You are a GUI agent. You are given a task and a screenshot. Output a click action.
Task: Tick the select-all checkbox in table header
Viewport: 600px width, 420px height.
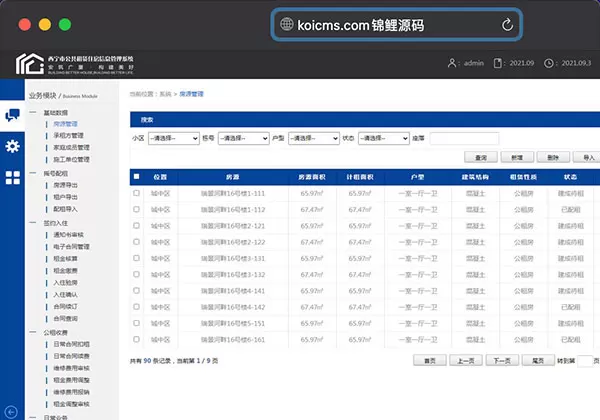point(137,176)
